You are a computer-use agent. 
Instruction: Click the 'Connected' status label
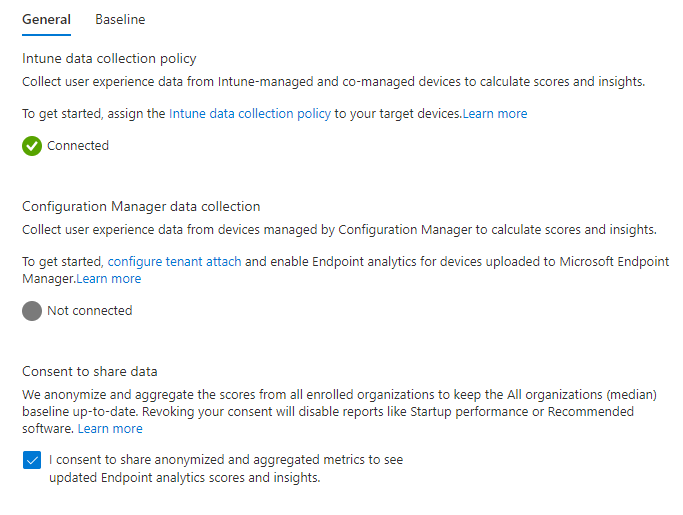78,146
